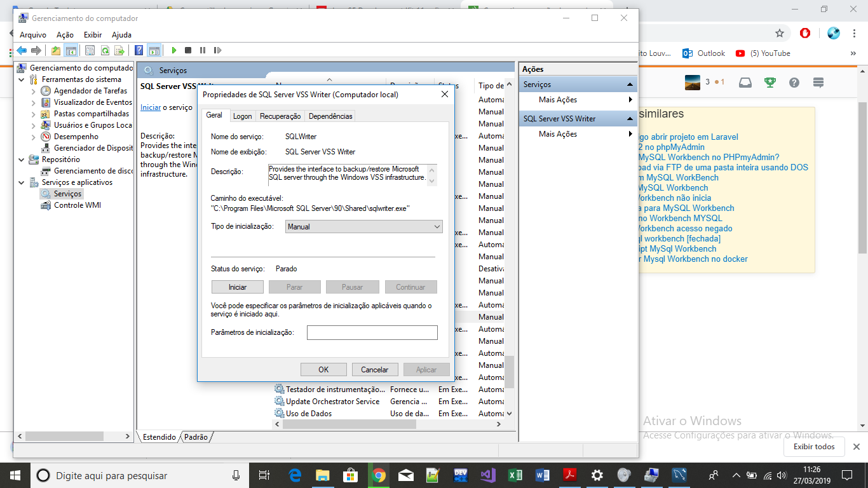Toggle Show/Hide Console Tree toolbar icon
Screen dimensions: 868x488
coord(71,50)
